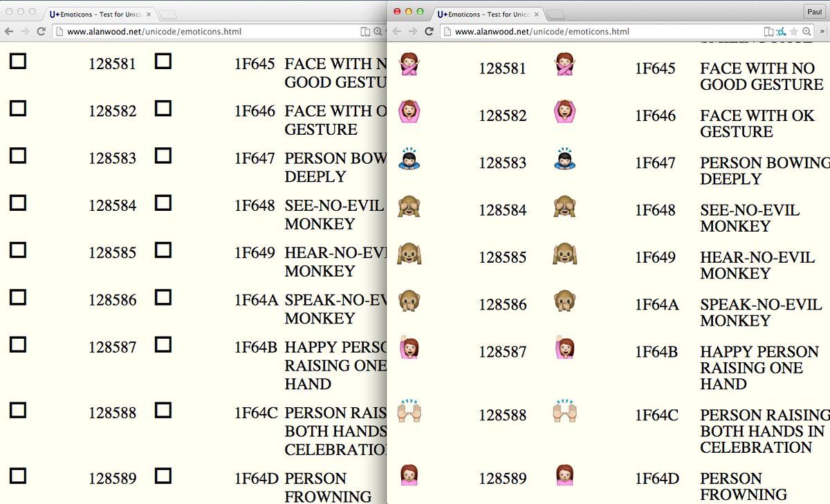Image resolution: width=830 pixels, height=504 pixels.
Task: Open the Paul profile menu
Action: 813,12
